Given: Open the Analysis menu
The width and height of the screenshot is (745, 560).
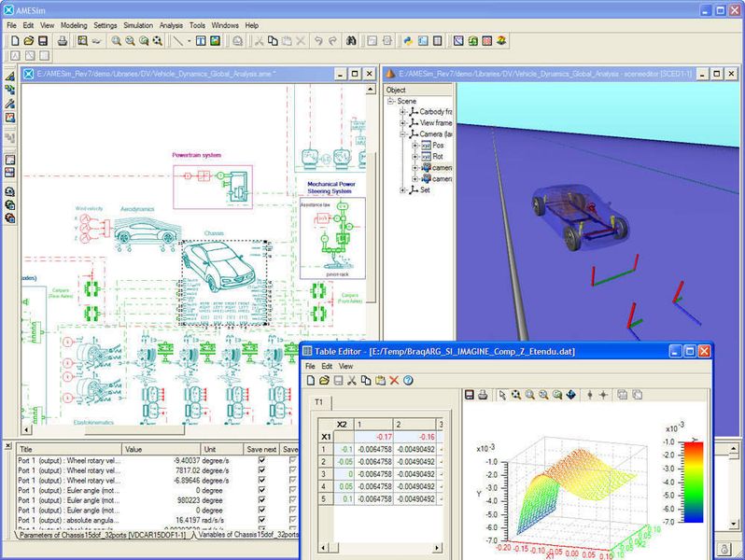Looking at the screenshot, I should [171, 25].
